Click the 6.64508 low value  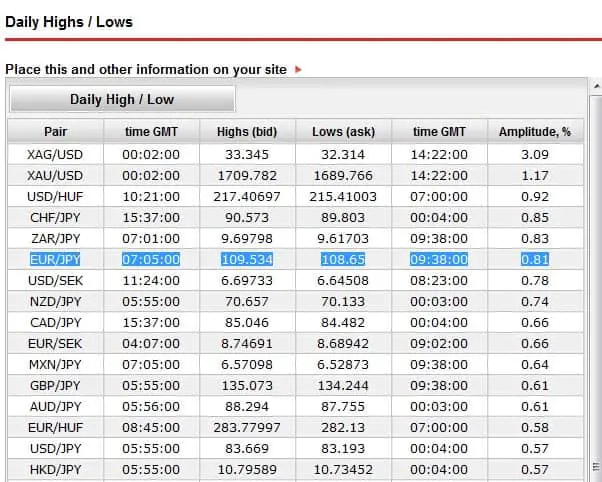click(x=343, y=280)
